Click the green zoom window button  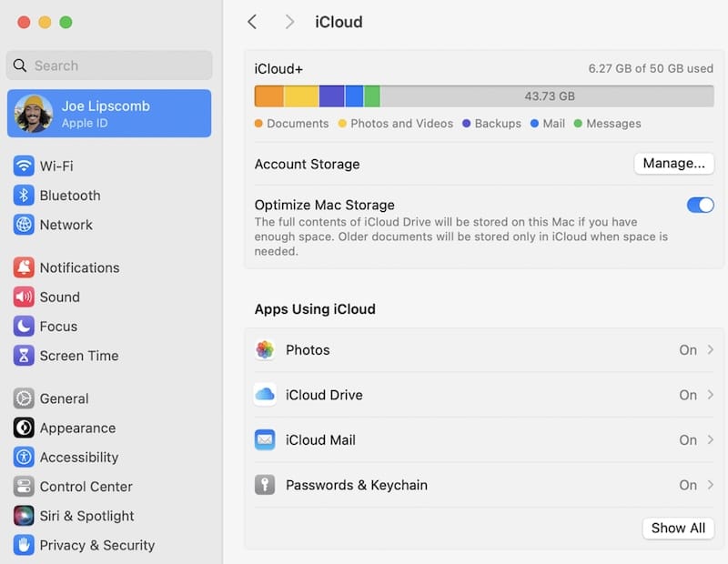(x=66, y=22)
